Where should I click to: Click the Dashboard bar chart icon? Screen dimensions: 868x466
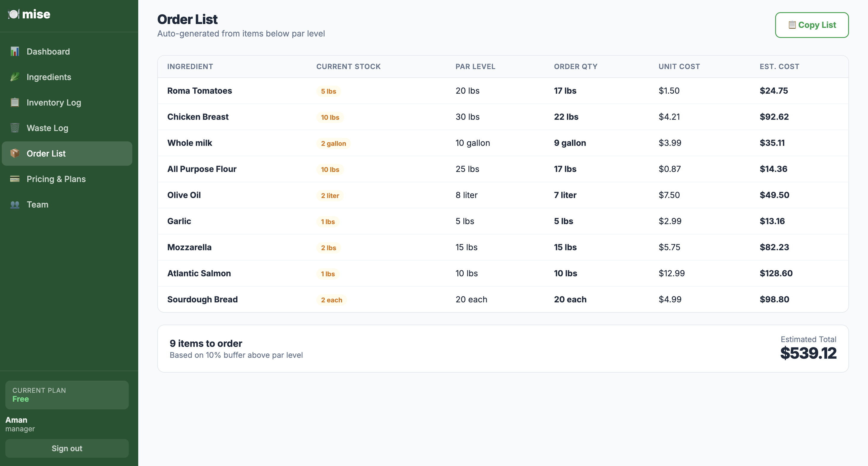coord(15,52)
